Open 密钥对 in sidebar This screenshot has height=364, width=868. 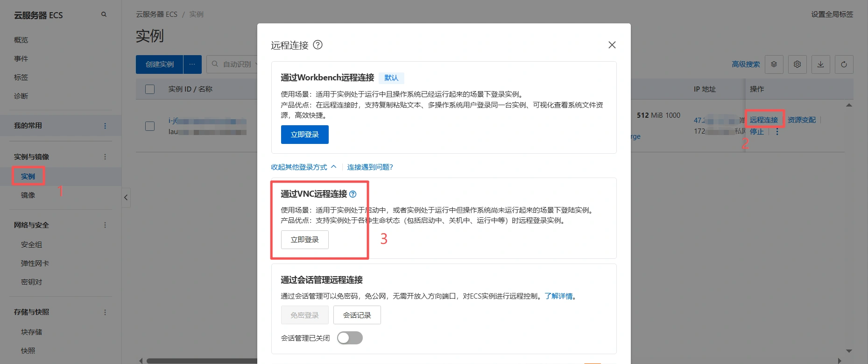tap(31, 282)
